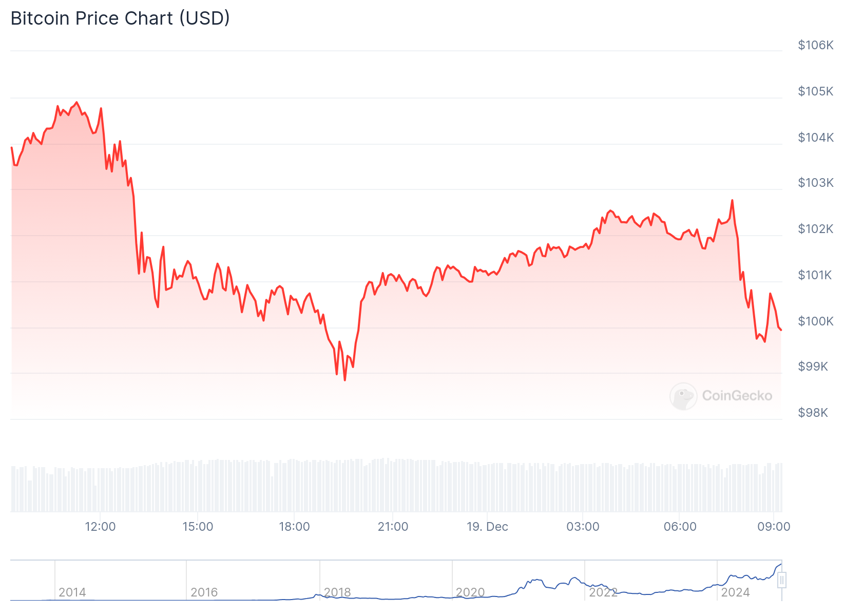Click the navigator range handle at right edge
This screenshot has height=616, width=844.
tap(781, 581)
